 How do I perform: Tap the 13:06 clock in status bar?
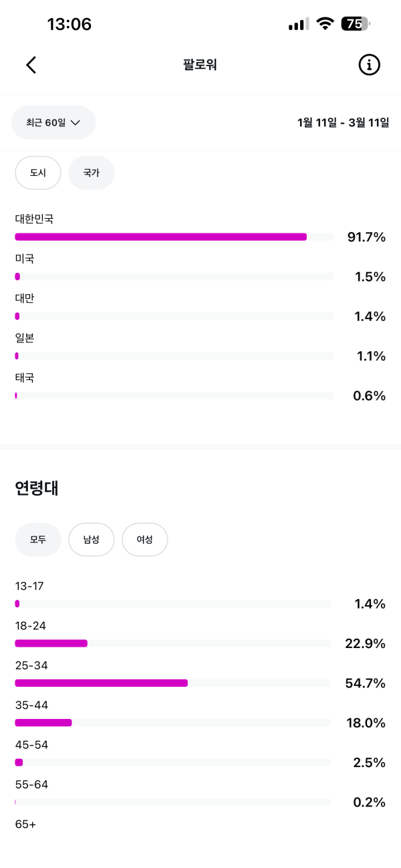(x=69, y=25)
